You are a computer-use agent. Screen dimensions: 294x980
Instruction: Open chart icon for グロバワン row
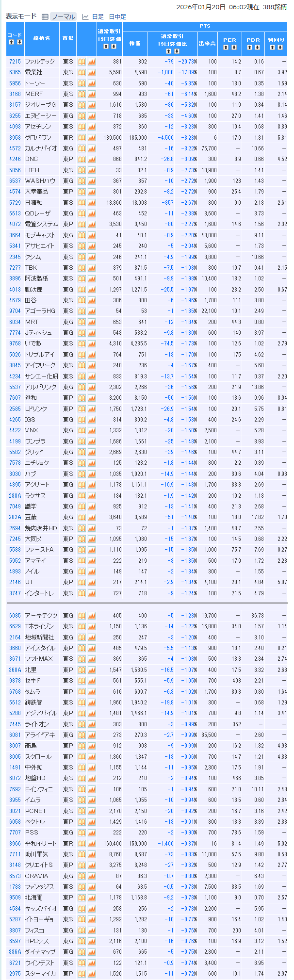[x=92, y=137]
